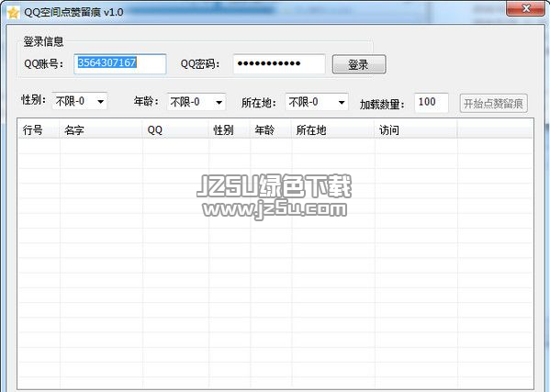
Task: Click the 访问 column header
Action: (x=416, y=130)
